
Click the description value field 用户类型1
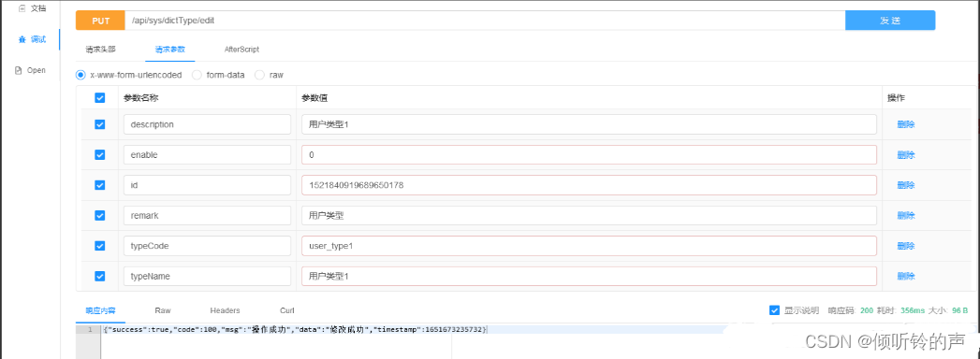pos(589,124)
